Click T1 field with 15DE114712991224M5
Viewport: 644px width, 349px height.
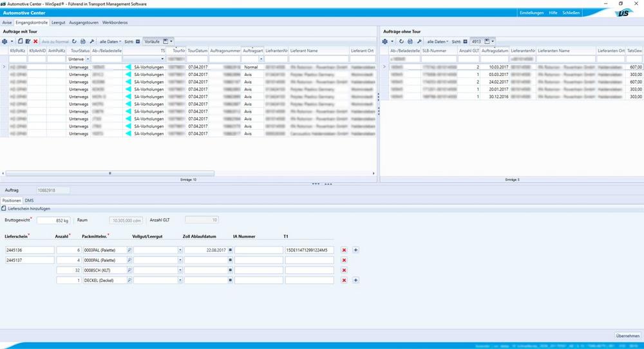coord(309,250)
